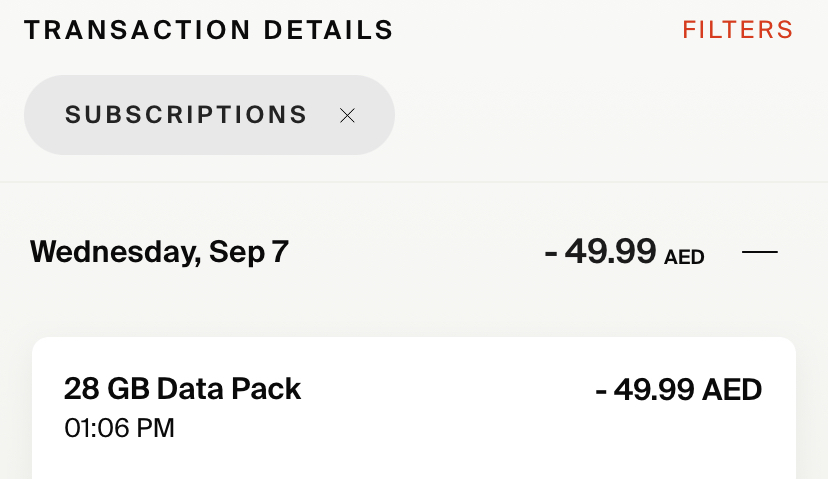This screenshot has height=479, width=828.
Task: Collapse the Wednesday, Sep 7 section dash
Action: point(760,252)
